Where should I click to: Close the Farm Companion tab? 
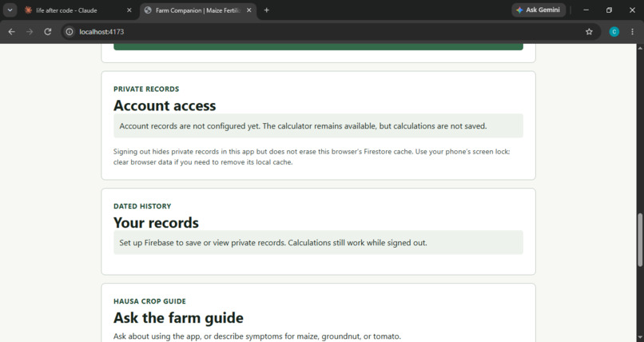click(249, 10)
